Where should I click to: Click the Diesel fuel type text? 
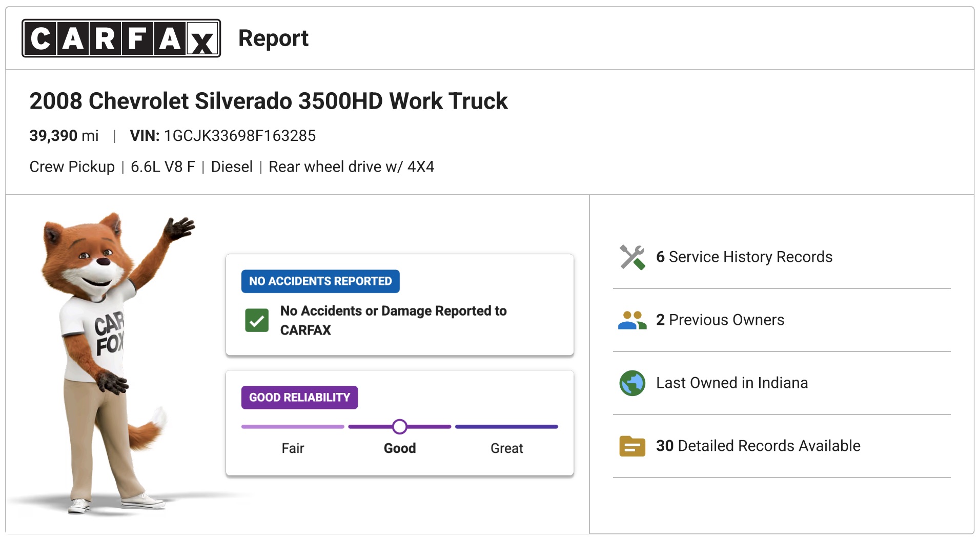pos(232,167)
